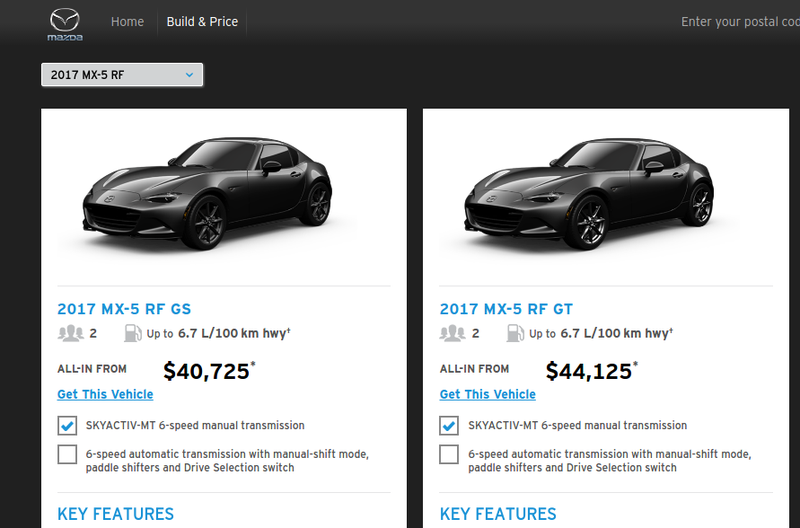Click the fuel pump icon for GT
This screenshot has height=528, width=800.
[x=515, y=333]
